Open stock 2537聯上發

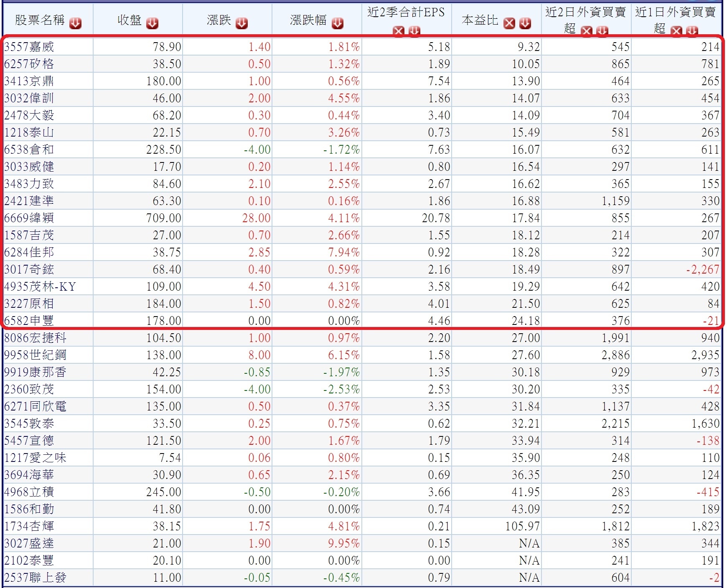36,578
